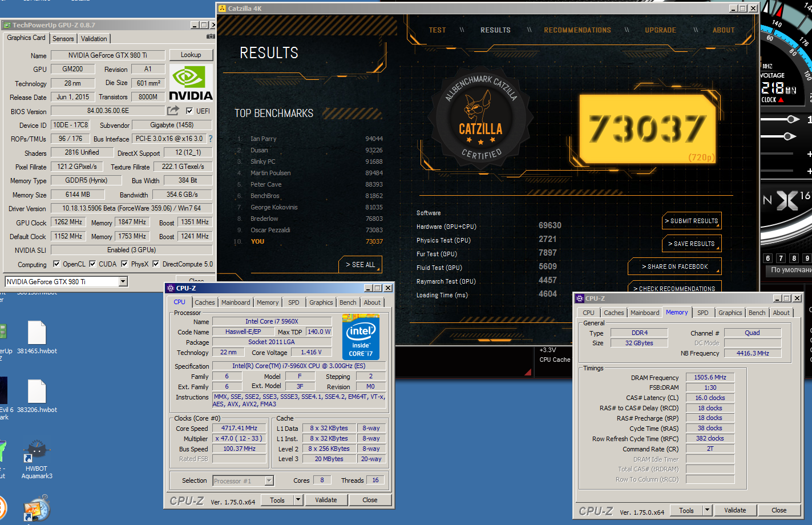Click Validate in the CPU-Z CPU window
The width and height of the screenshot is (812, 525).
coord(326,500)
